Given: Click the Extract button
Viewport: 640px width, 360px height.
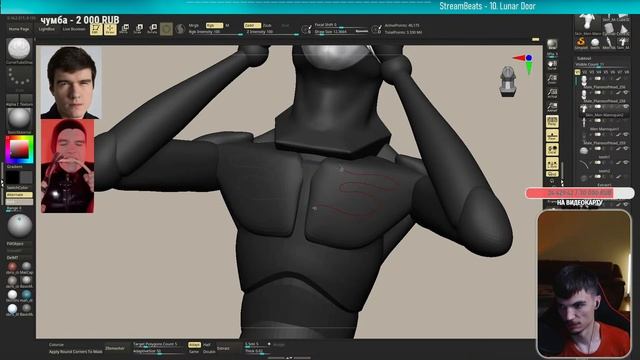Looking at the screenshot, I should (223, 348).
